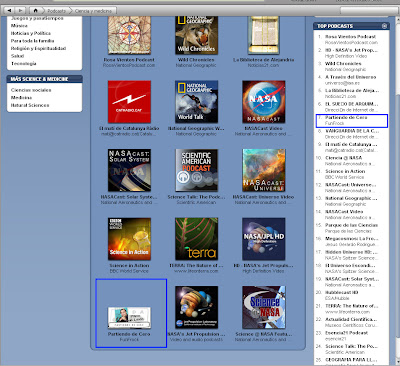Screen dimensions: 400x366
Task: Go back with the left arrow button
Action: pos(9,11)
